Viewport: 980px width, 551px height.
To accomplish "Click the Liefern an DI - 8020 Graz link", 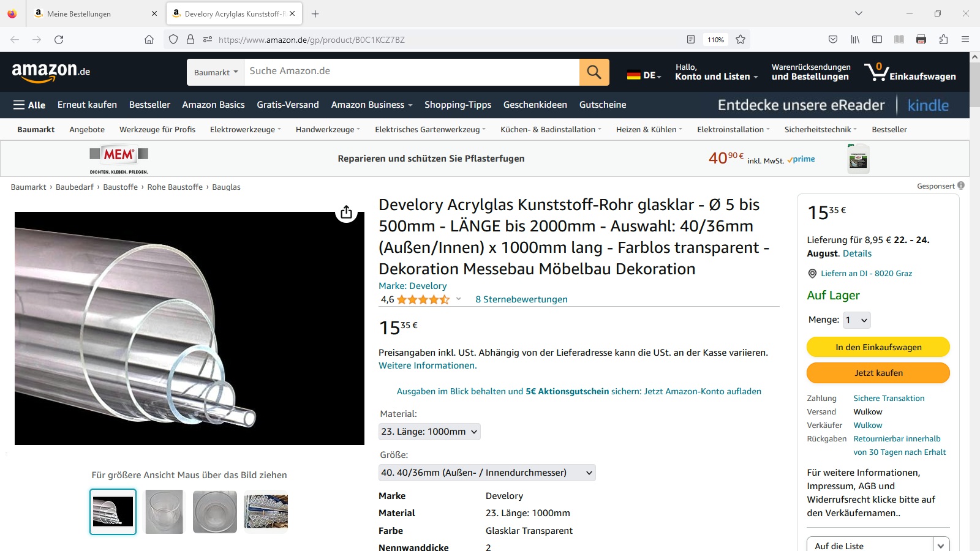I will [x=866, y=274].
